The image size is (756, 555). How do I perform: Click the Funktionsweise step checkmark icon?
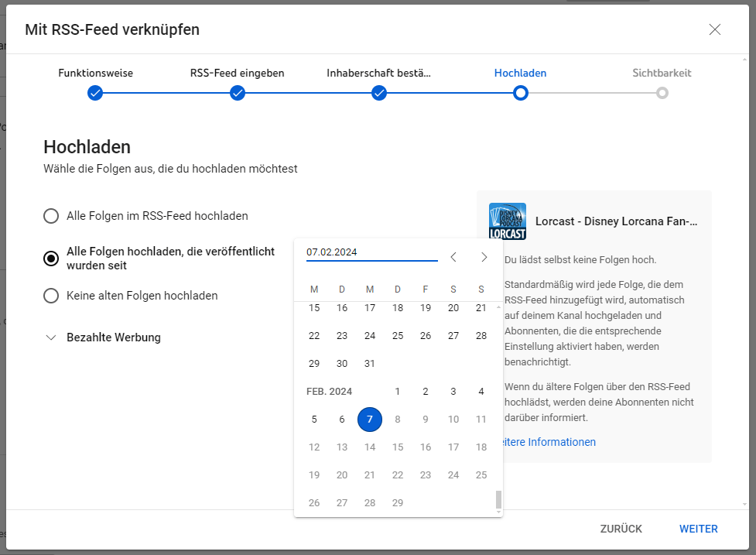pos(95,93)
